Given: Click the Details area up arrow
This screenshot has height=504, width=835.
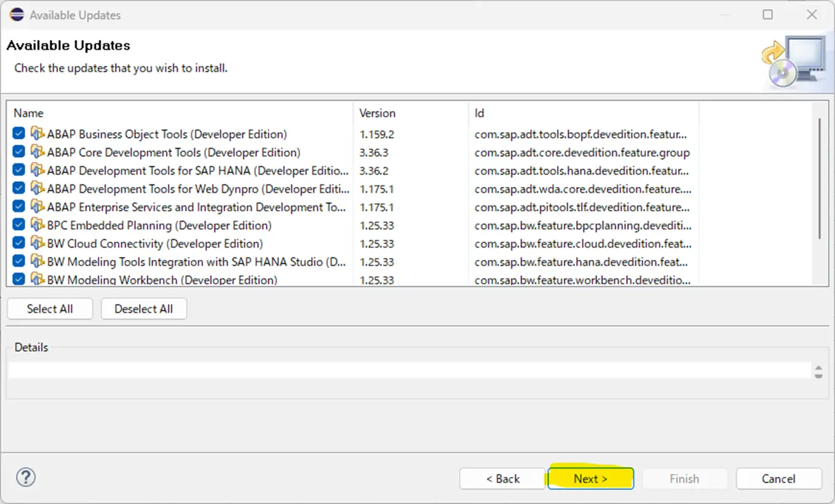Looking at the screenshot, I should click(x=818, y=368).
